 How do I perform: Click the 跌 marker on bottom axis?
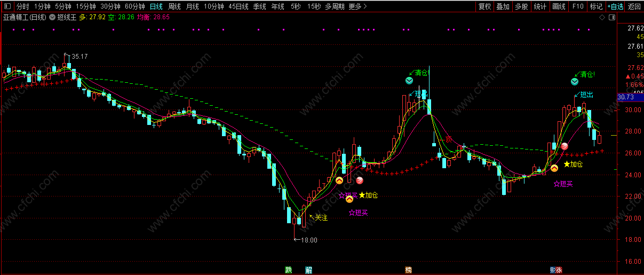pos(289,270)
